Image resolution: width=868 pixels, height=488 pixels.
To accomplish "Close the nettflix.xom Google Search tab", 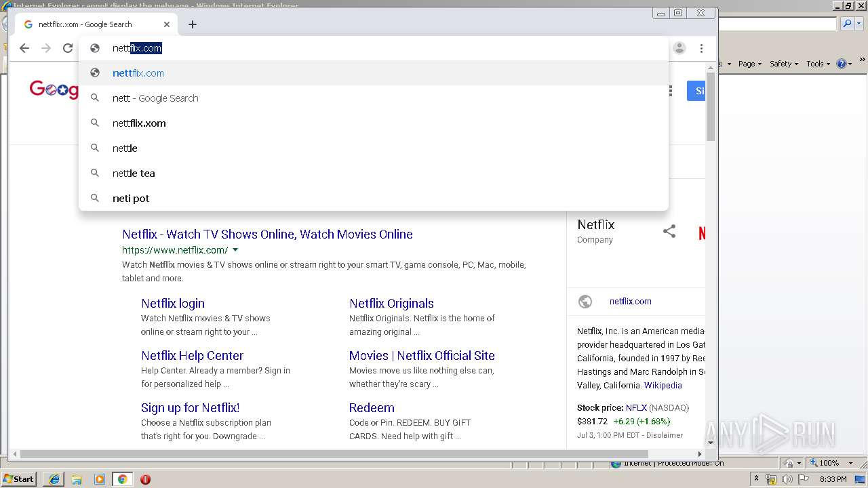I will coord(167,24).
